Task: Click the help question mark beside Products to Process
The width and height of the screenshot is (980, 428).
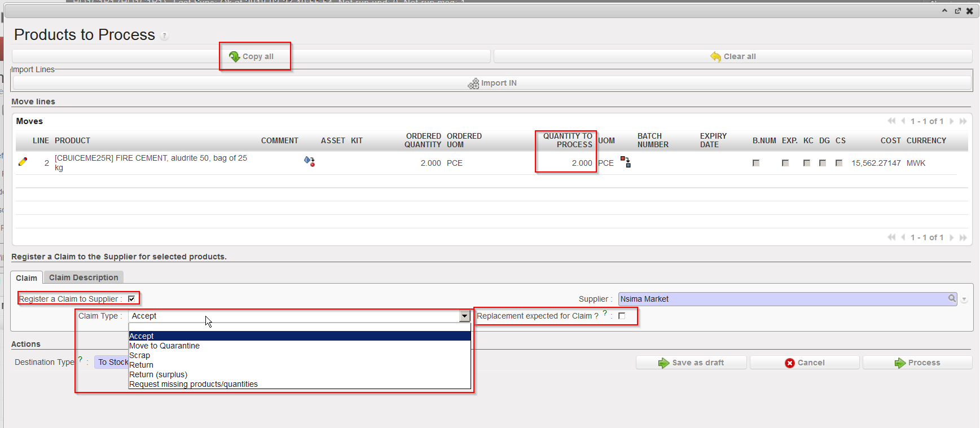Action: click(x=164, y=36)
